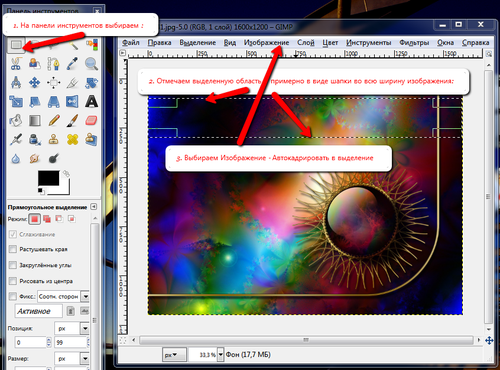Open the ruler corner image menu button
The height and width of the screenshot is (370, 500).
click(x=123, y=53)
